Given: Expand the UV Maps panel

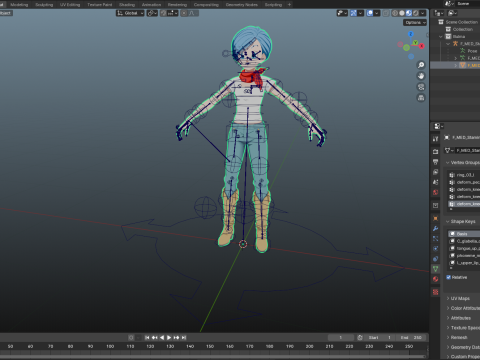Looking at the screenshot, I should coord(448,298).
